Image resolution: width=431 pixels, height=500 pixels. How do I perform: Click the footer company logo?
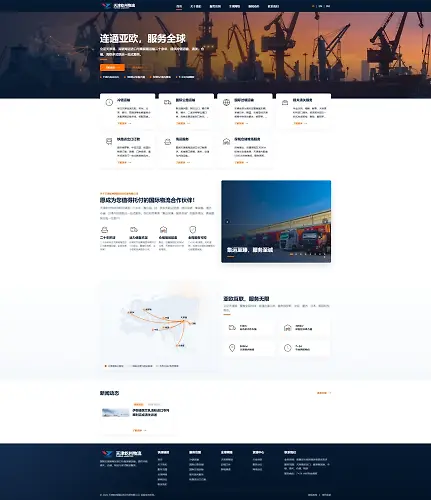pyautogui.click(x=122, y=454)
